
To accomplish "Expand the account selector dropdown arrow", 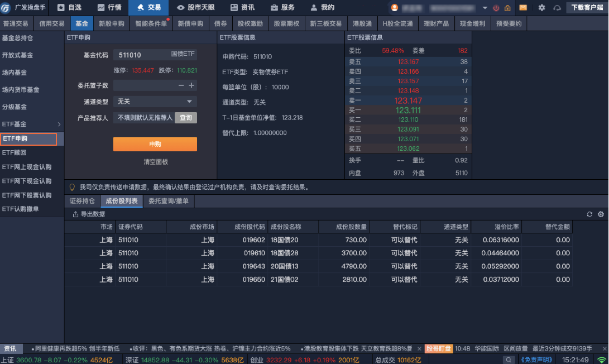I will pos(485,8).
